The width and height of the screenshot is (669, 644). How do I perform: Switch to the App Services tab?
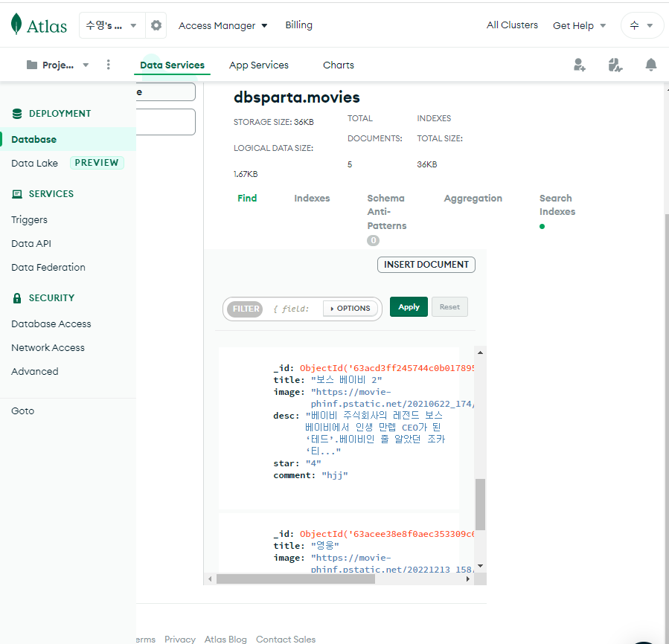(x=258, y=65)
